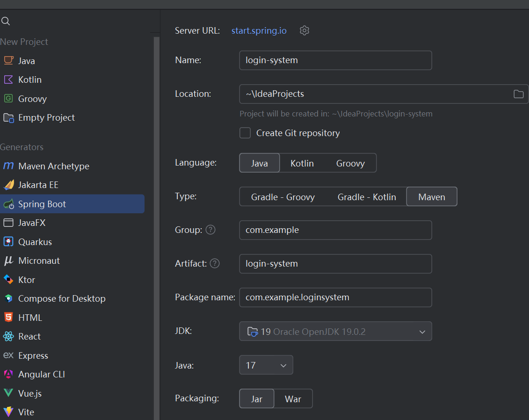
Task: Choose Kotlin as the project language
Action: coord(302,163)
